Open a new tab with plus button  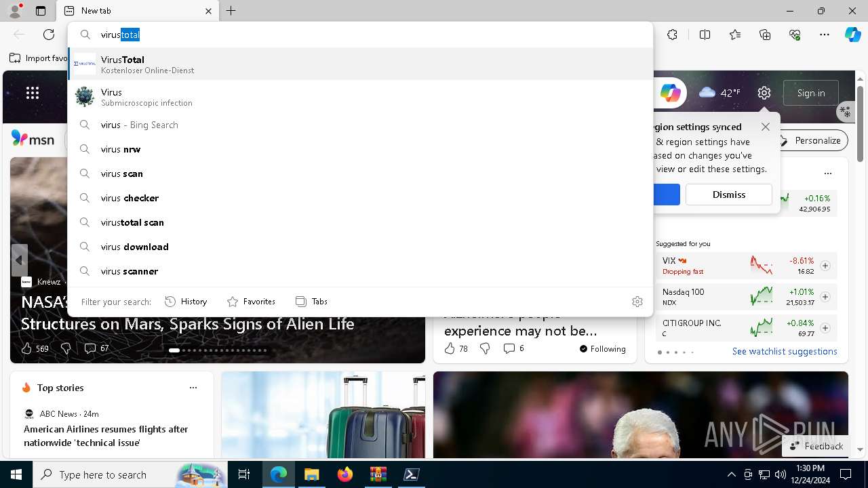[231, 11]
